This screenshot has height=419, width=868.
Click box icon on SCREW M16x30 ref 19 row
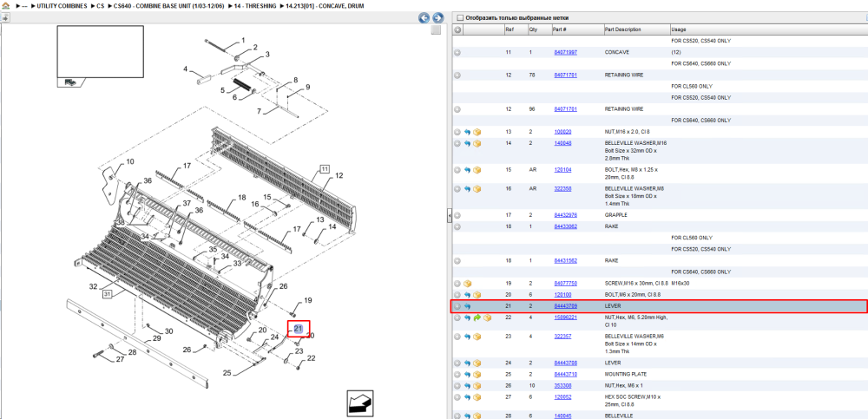coord(467,284)
